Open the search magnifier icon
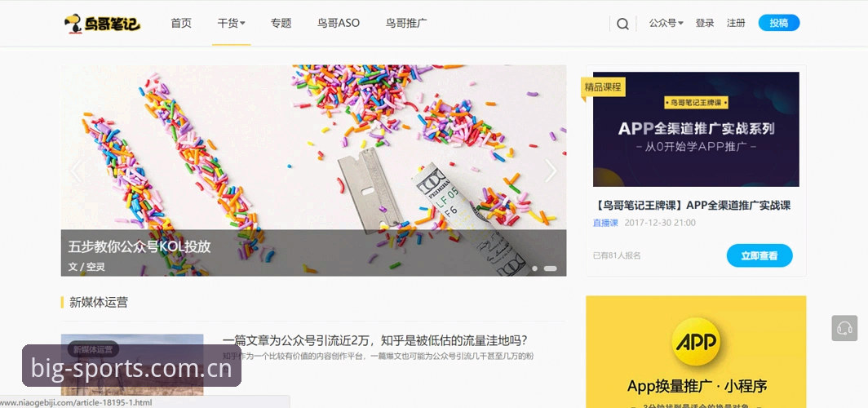Image resolution: width=868 pixels, height=408 pixels. pos(622,24)
